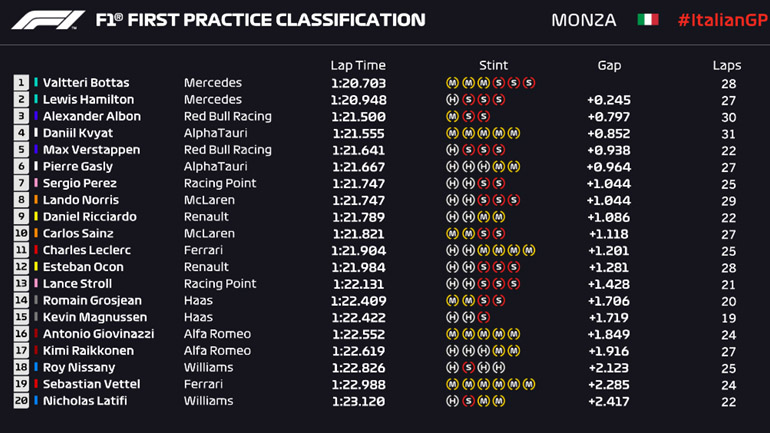The height and width of the screenshot is (433, 770).
Task: Click the Lap Time column header
Action: coord(357,65)
